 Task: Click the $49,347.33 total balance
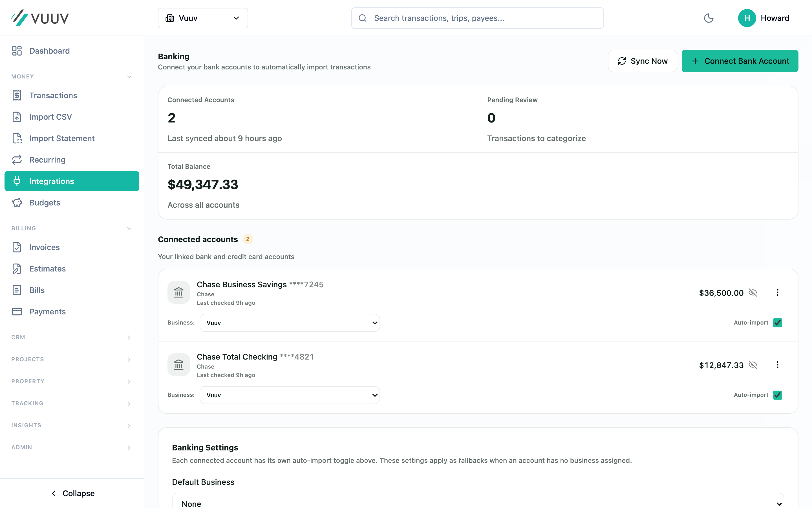pos(203,185)
